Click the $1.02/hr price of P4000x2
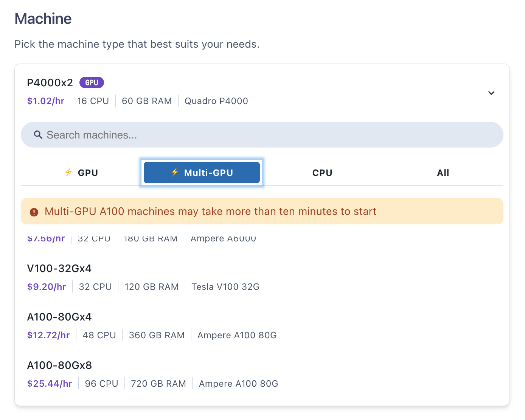The image size is (525, 420). tap(46, 101)
